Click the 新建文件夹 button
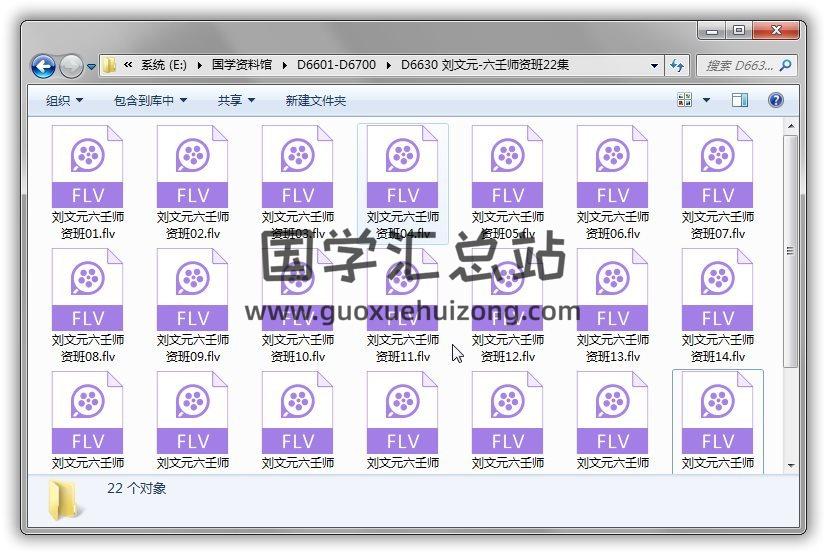Viewport: 827px width, 555px height. [x=315, y=100]
